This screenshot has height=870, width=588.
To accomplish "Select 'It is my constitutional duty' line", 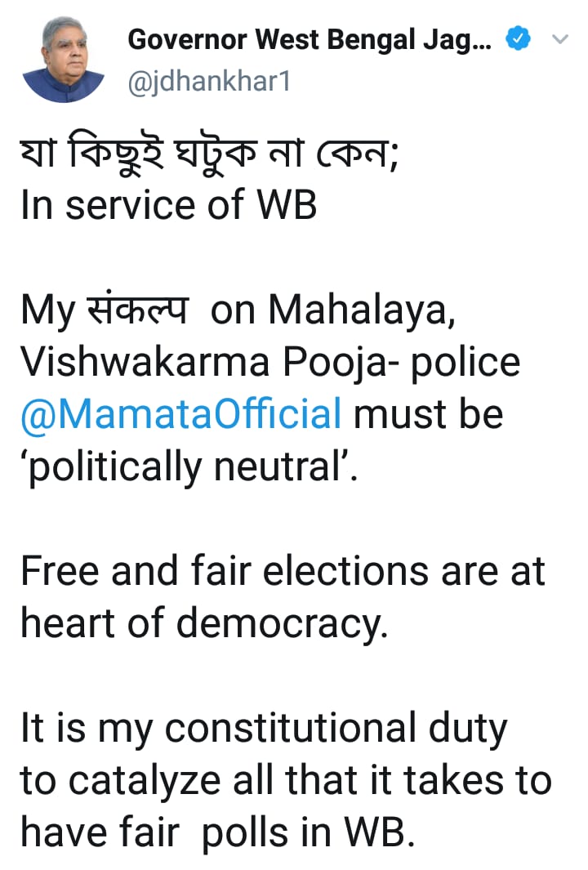I will [x=264, y=729].
